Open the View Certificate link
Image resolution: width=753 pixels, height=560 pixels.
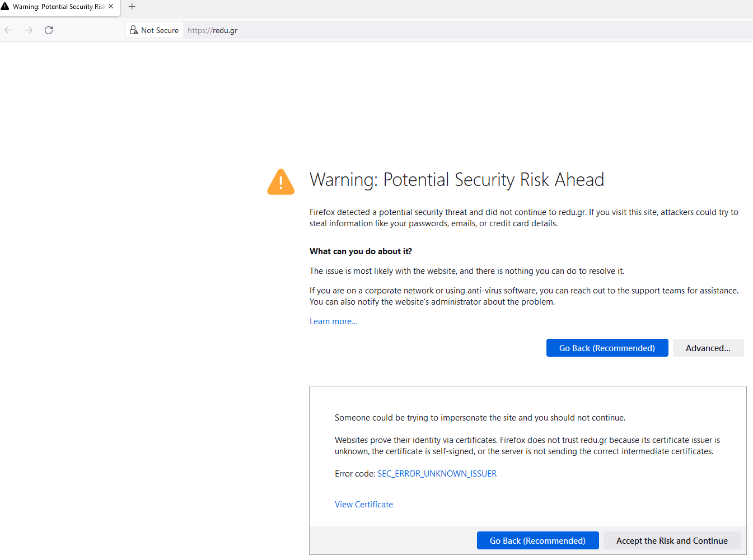(364, 505)
